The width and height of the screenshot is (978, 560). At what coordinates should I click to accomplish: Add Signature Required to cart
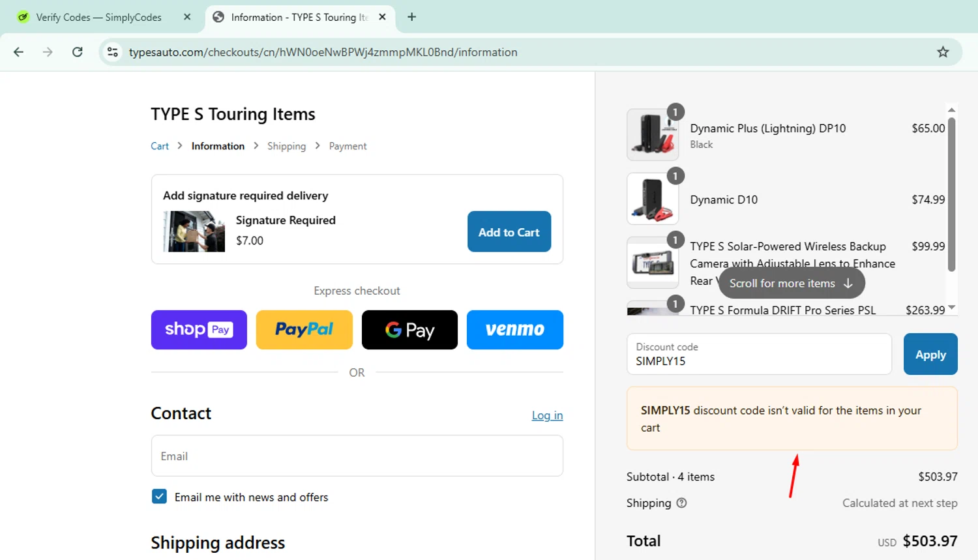tap(509, 231)
